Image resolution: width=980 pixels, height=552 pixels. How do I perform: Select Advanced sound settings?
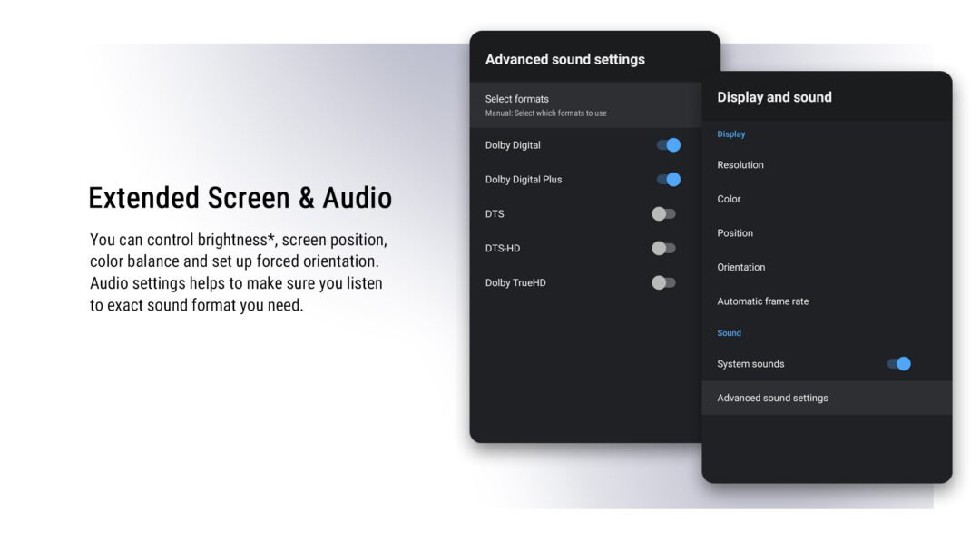tap(772, 398)
